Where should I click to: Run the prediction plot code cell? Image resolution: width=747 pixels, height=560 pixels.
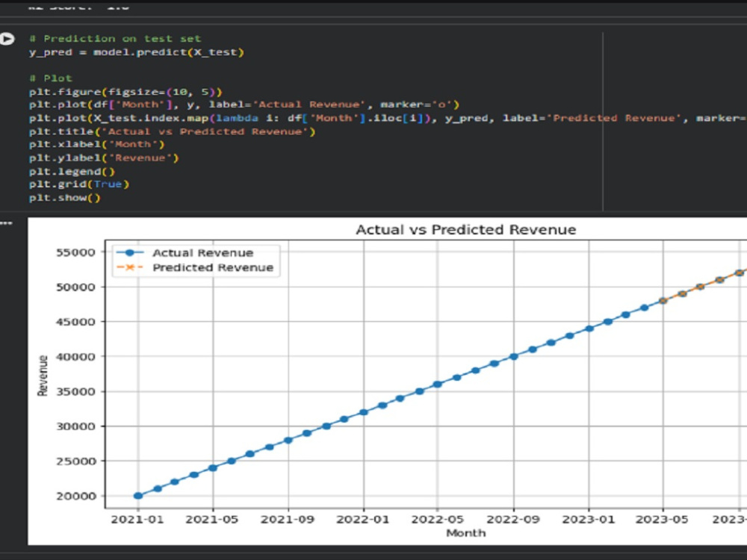7,39
